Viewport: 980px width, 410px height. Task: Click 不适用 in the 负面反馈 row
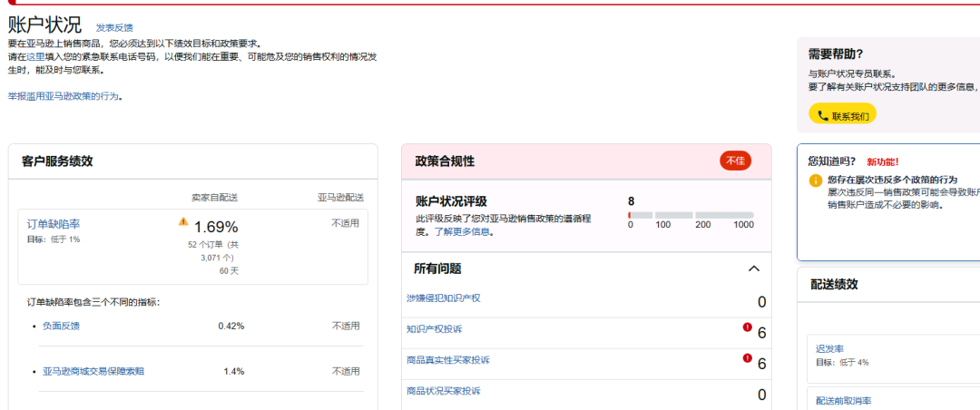click(346, 326)
